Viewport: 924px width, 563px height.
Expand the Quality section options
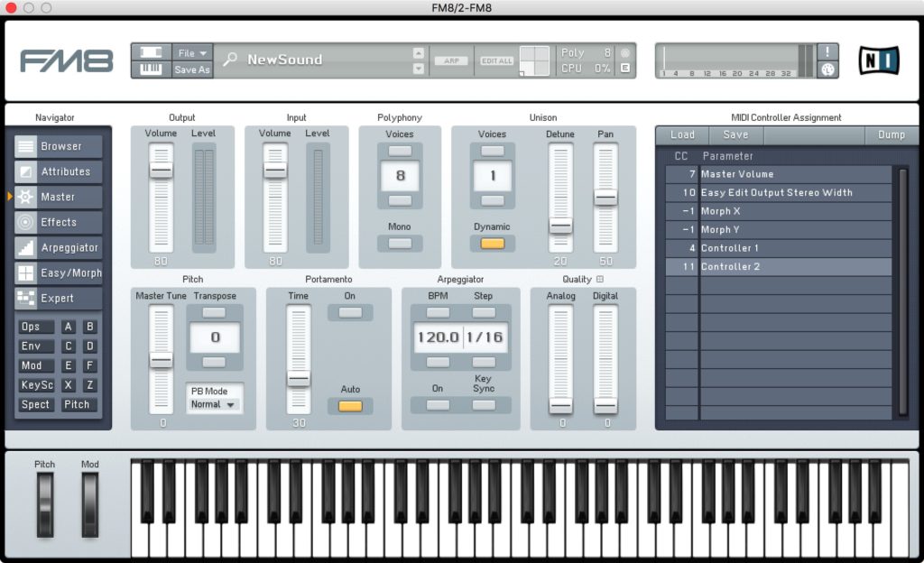click(x=600, y=280)
